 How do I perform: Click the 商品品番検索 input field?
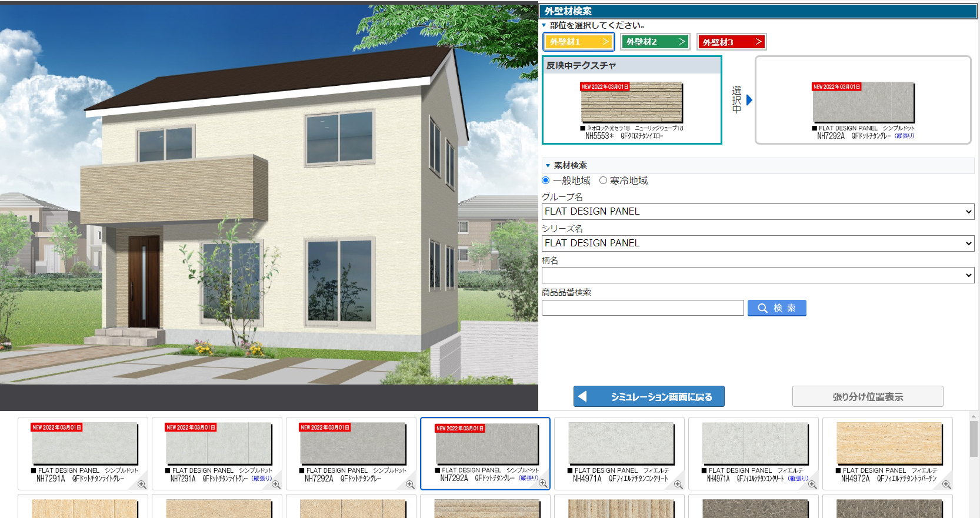[642, 308]
